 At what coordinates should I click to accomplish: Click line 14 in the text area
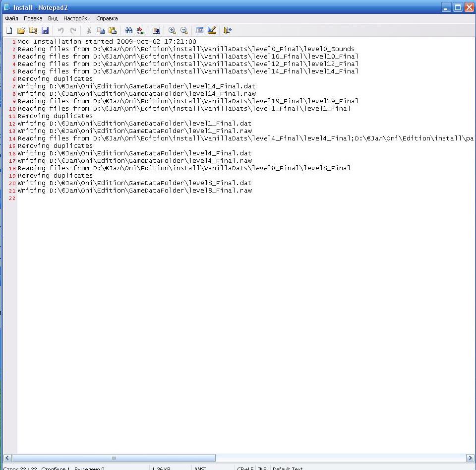(x=198, y=138)
